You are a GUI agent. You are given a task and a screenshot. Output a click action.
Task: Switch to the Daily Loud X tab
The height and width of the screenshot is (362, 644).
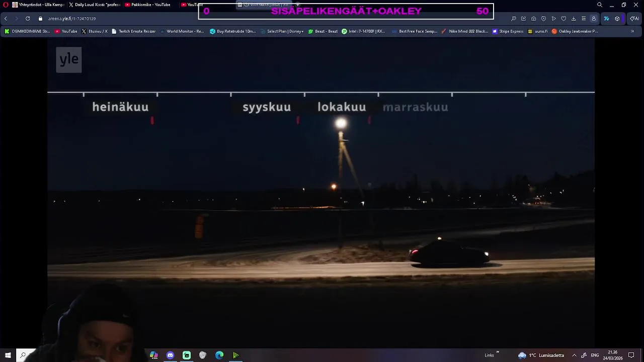[x=94, y=5]
